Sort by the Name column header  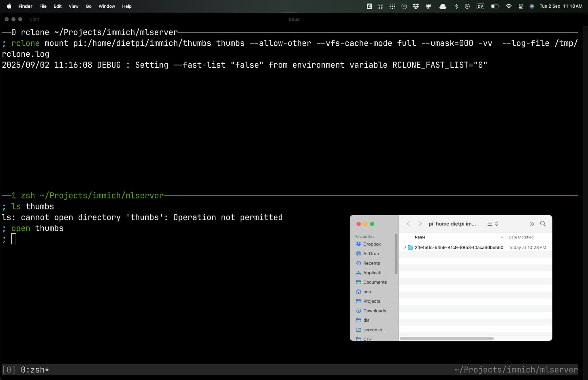click(x=420, y=237)
